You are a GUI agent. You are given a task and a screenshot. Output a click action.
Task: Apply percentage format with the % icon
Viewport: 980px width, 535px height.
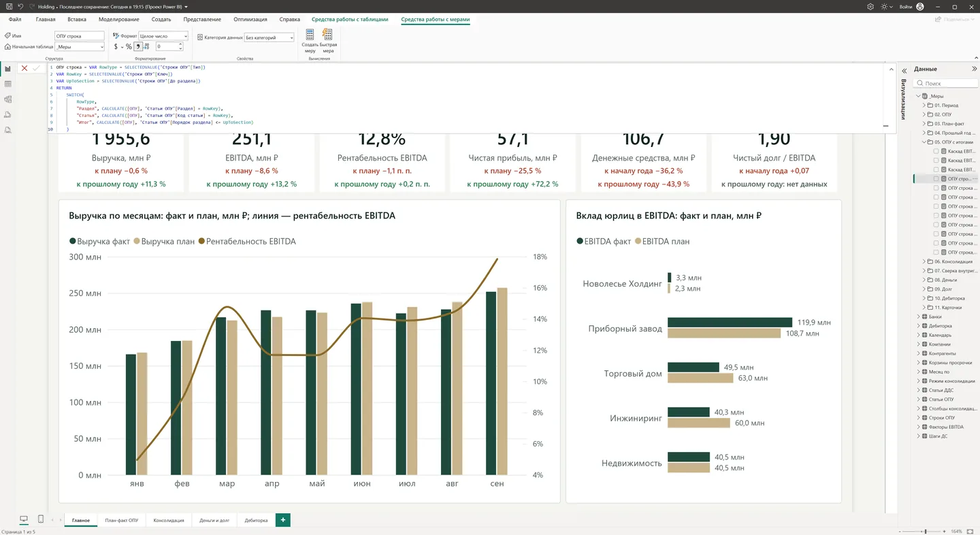pos(129,47)
